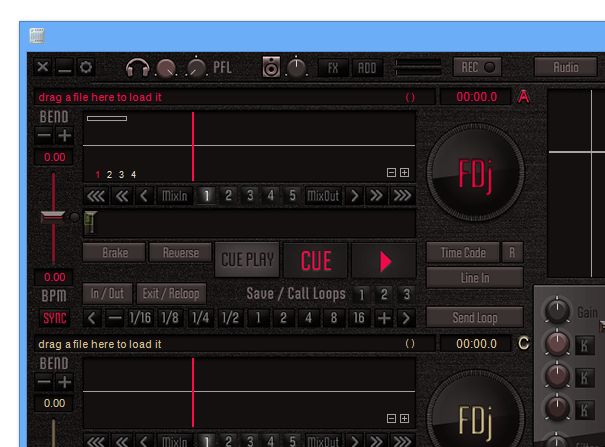Set loop length to 1/16
Image resolution: width=605 pixels, height=447 pixels.
[x=140, y=318]
